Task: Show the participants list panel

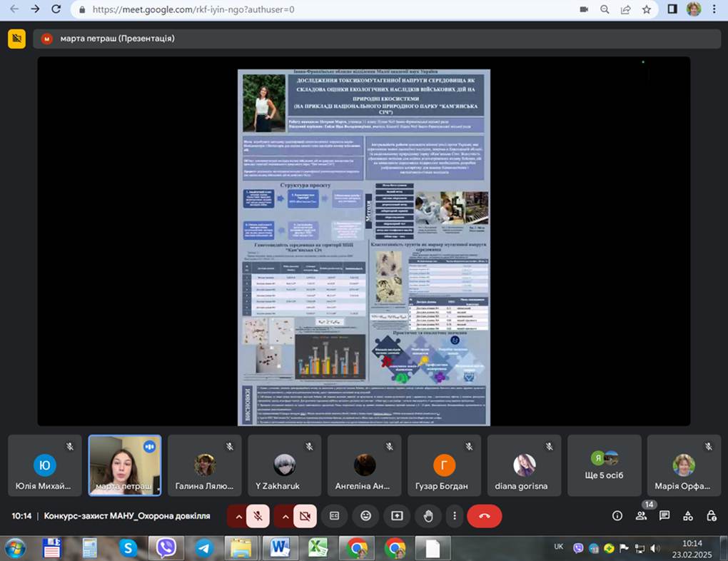Action: click(x=641, y=516)
